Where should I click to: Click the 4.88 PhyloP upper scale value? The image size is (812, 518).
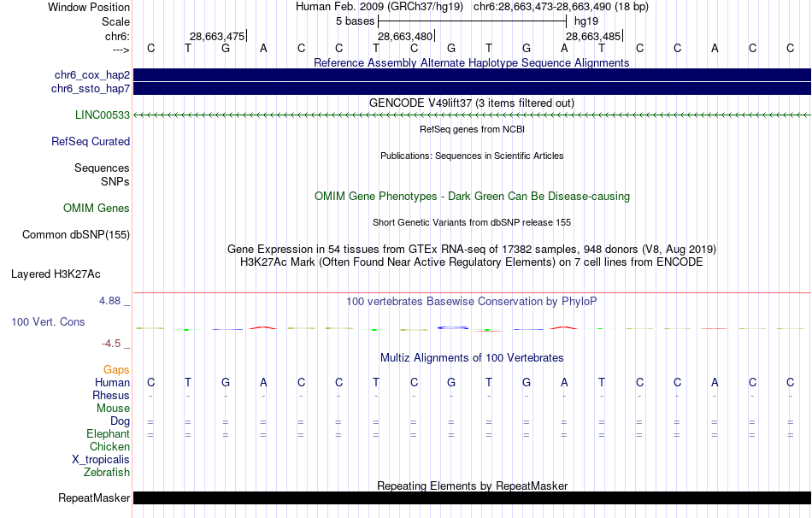109,301
